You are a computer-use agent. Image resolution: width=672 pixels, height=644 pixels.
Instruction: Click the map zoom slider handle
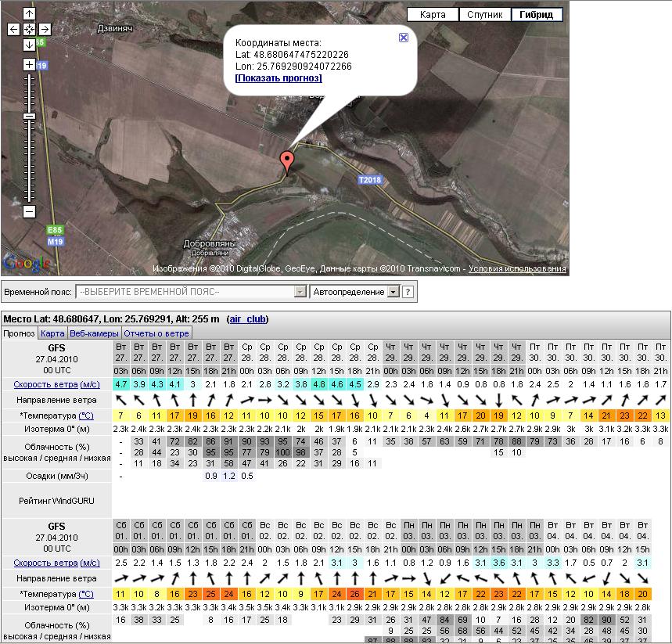point(29,116)
